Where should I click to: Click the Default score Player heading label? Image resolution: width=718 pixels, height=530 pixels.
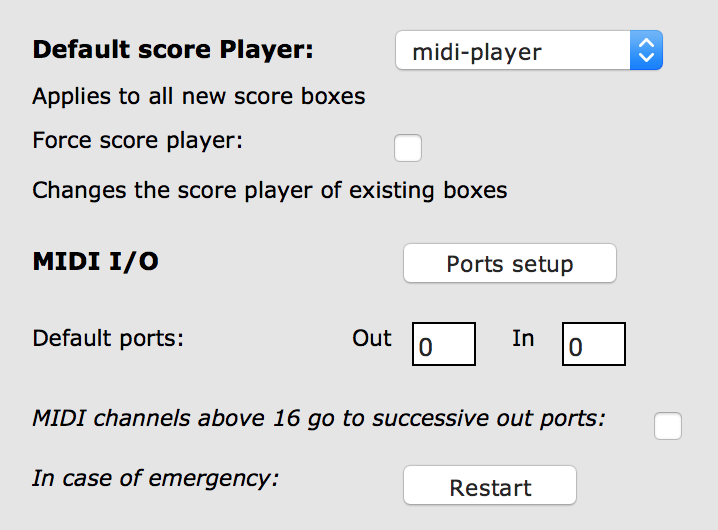tap(173, 49)
